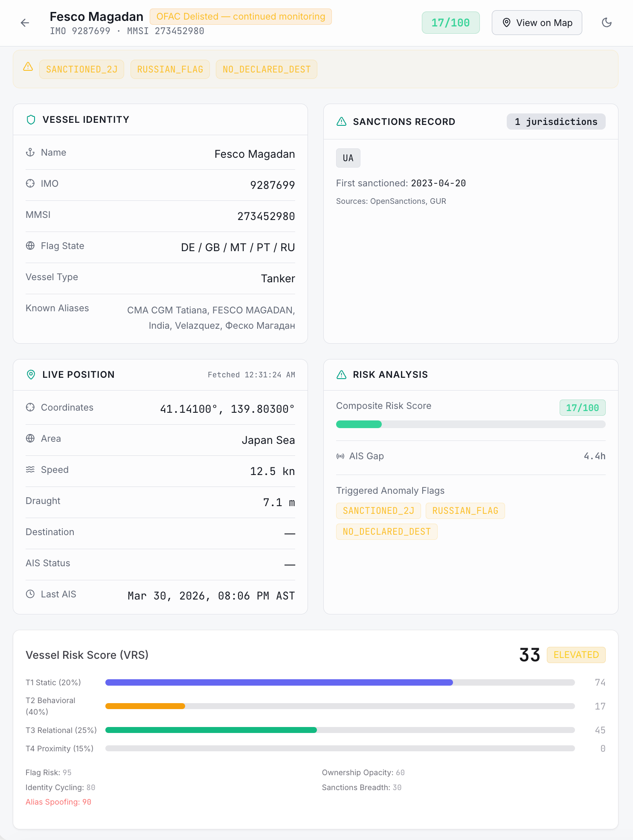The image size is (633, 840).
Task: Click the clock icon beside Last AIS
Action: coord(30,594)
